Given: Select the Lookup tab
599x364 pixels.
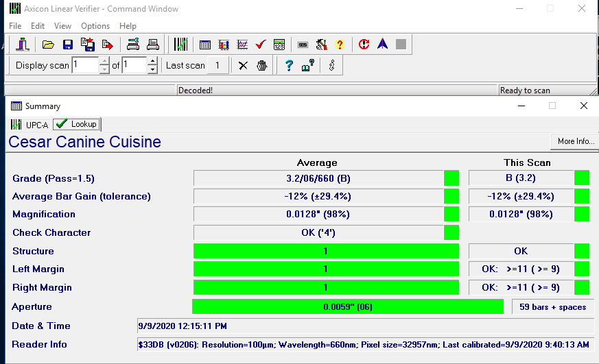Looking at the screenshot, I should click(77, 124).
